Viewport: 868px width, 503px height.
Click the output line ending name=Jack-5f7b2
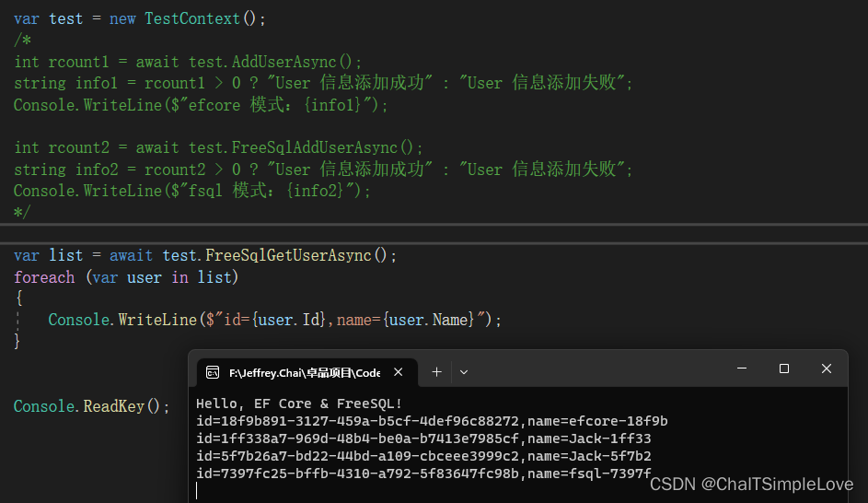point(423,456)
